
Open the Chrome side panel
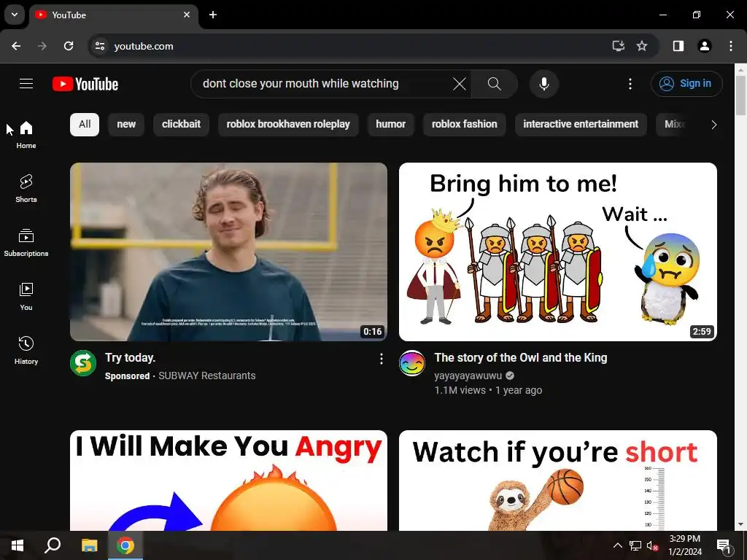(x=678, y=46)
